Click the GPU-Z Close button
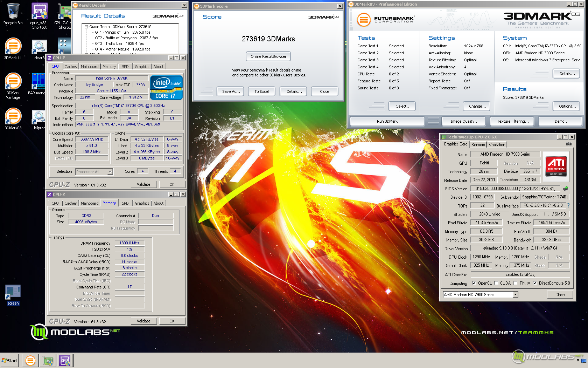588x368 pixels. 560,295
